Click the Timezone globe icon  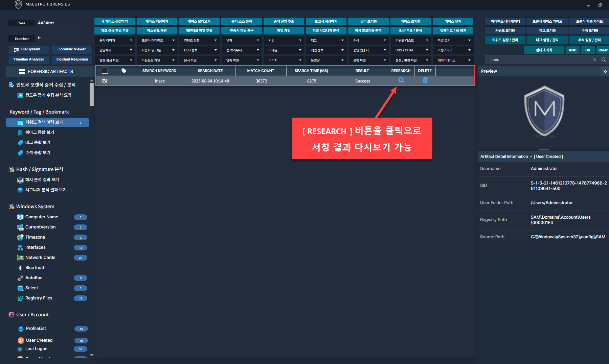click(20, 237)
